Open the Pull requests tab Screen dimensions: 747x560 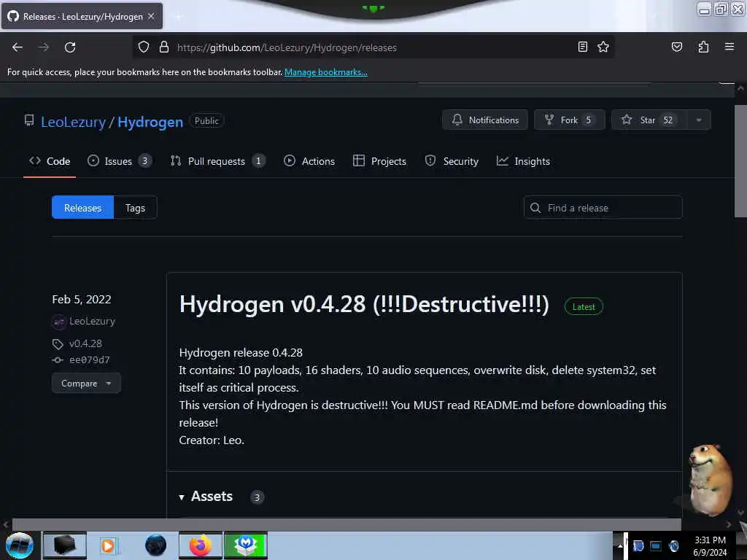tap(217, 161)
